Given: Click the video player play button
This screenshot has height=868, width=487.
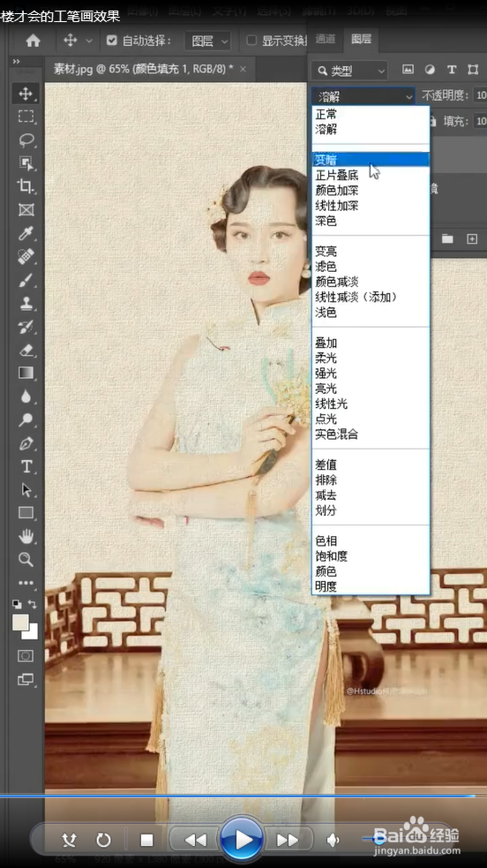Looking at the screenshot, I should [x=242, y=840].
